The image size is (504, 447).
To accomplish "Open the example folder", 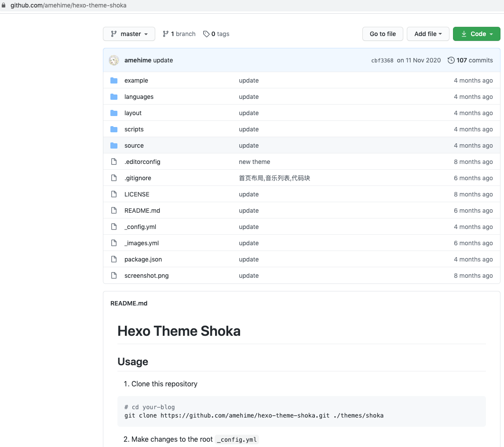I will click(x=136, y=80).
